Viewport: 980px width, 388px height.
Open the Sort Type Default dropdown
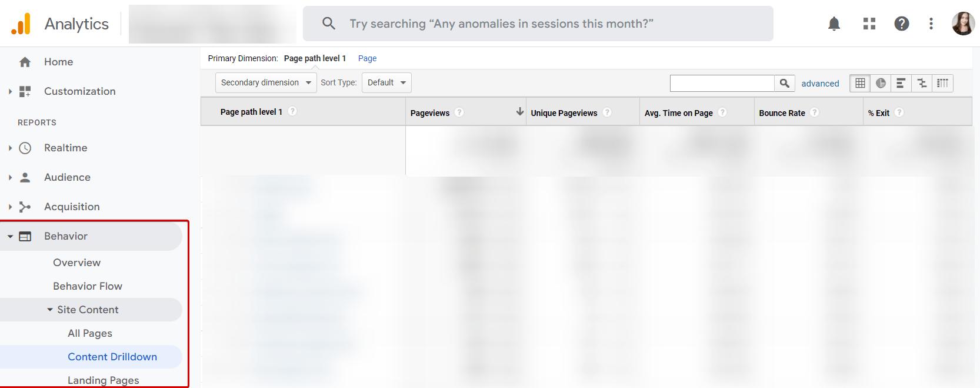pyautogui.click(x=386, y=82)
